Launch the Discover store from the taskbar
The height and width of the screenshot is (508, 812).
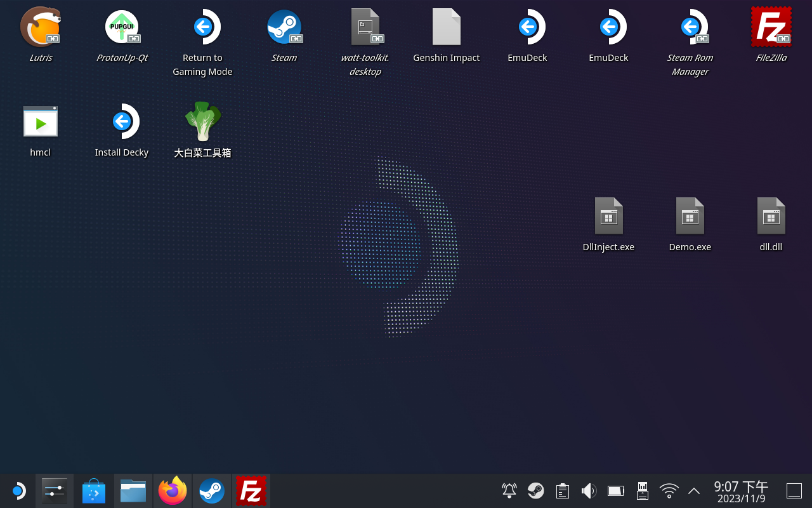(x=94, y=491)
